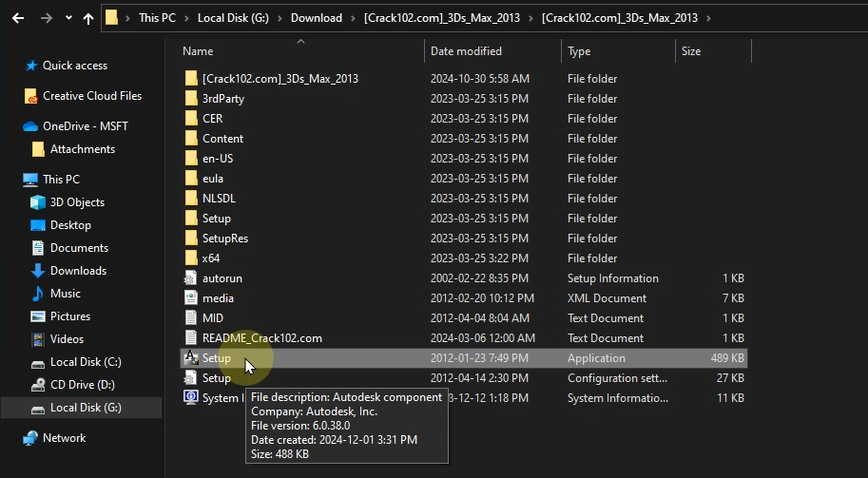Sort by Date modified column header
Screen dimensions: 868x478
coord(466,51)
